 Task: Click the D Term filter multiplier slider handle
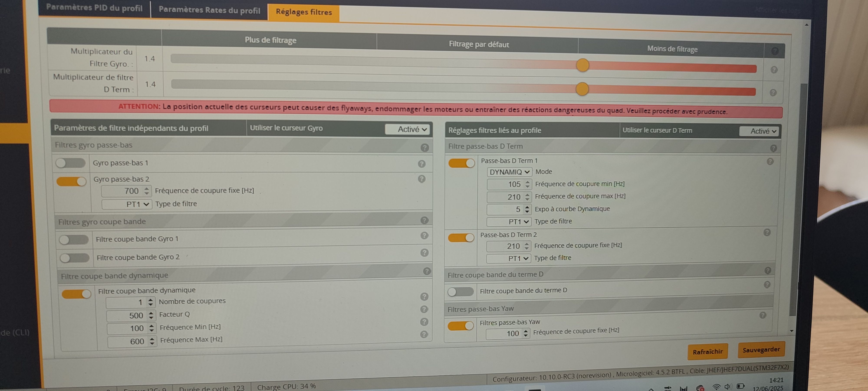(x=582, y=89)
